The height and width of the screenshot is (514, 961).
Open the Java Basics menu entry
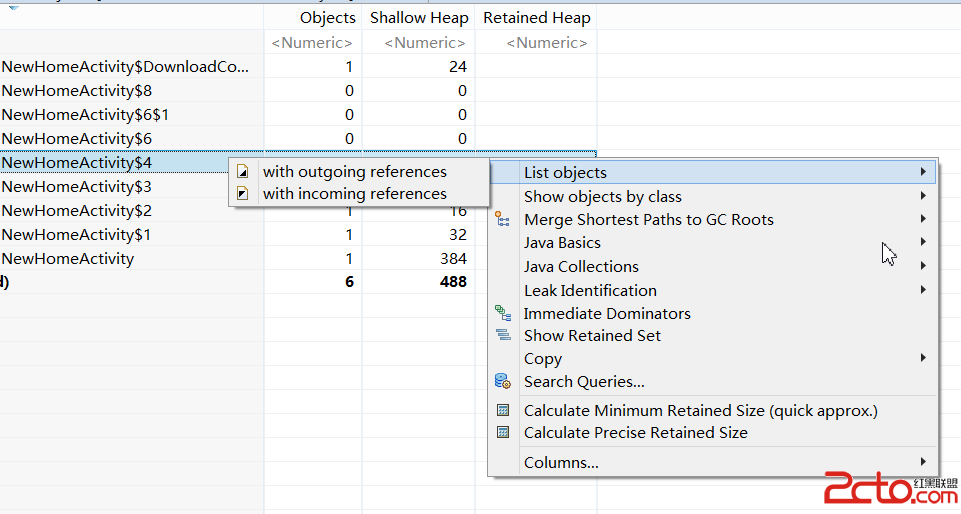coord(562,243)
